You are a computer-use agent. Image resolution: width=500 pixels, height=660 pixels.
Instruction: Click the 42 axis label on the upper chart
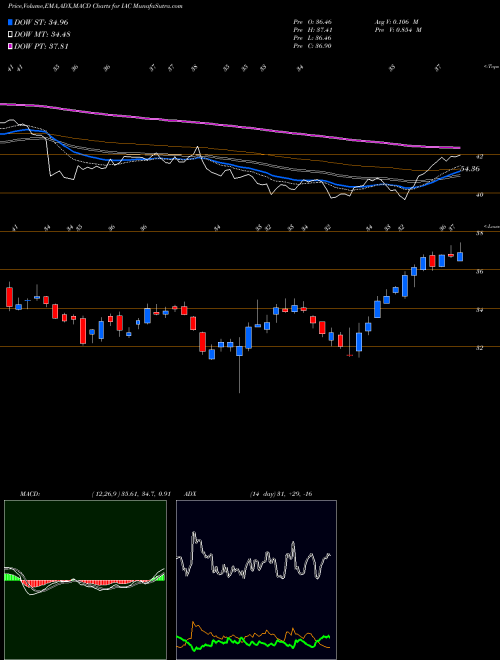[479, 157]
